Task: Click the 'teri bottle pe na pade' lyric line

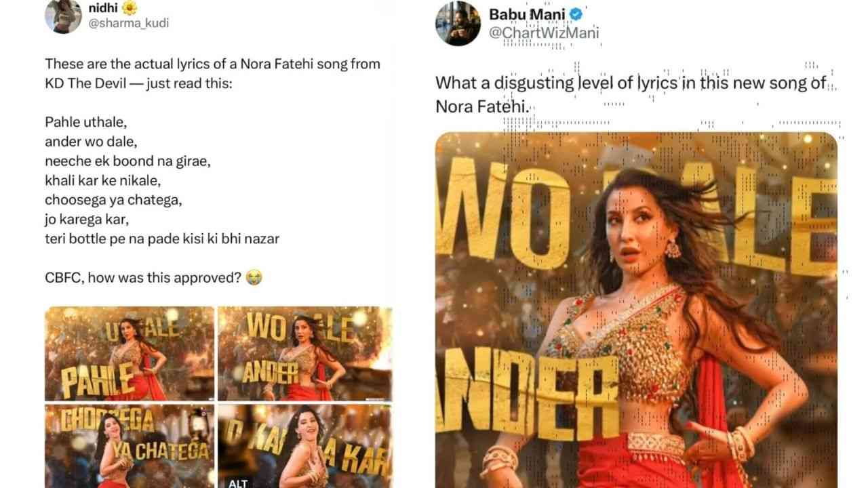Action: (x=162, y=239)
